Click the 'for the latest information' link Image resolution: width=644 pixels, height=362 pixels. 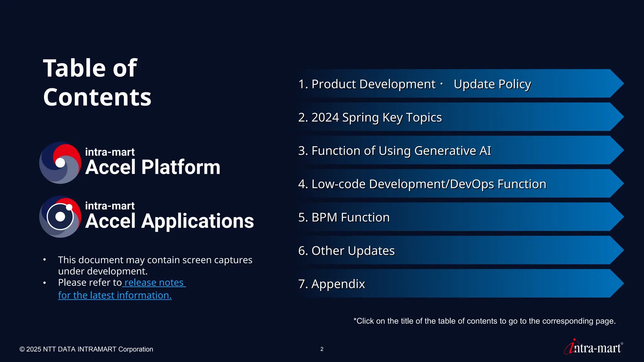pyautogui.click(x=115, y=295)
